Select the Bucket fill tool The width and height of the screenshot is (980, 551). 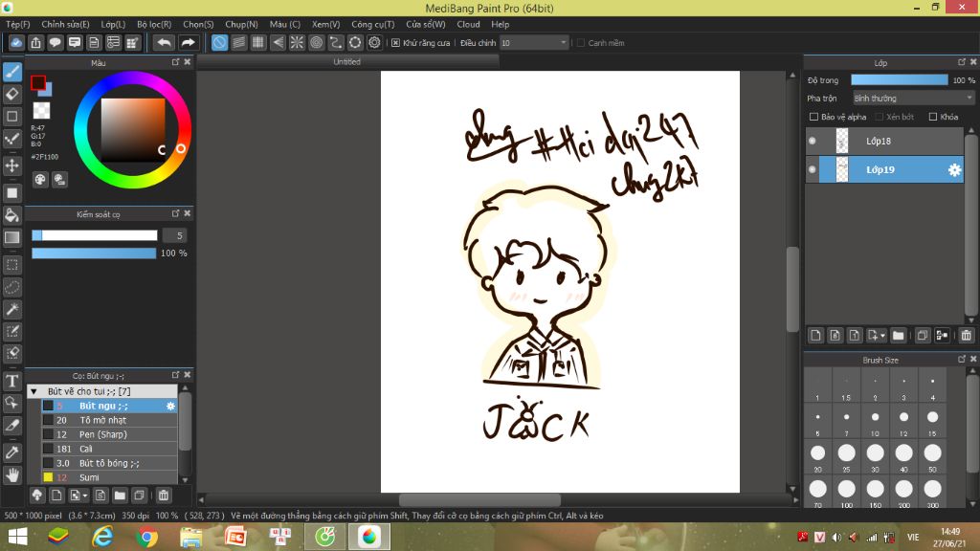pyautogui.click(x=11, y=215)
